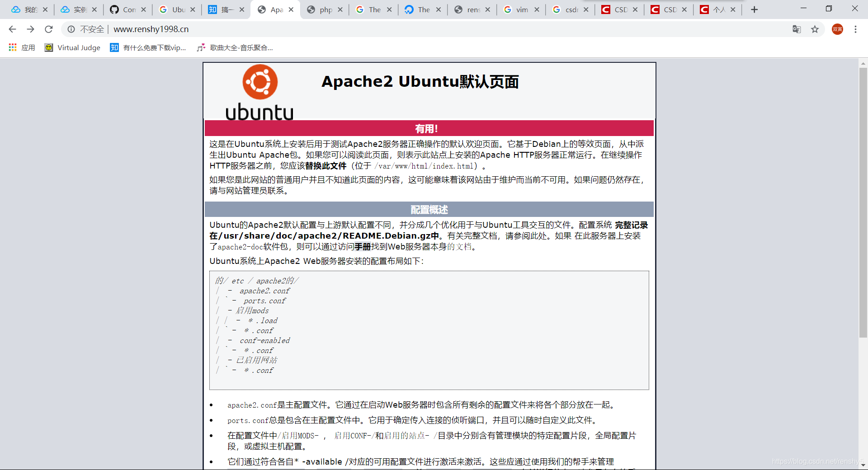The height and width of the screenshot is (470, 868).
Task: Click the conf-enabled tree line
Action: 264,341
